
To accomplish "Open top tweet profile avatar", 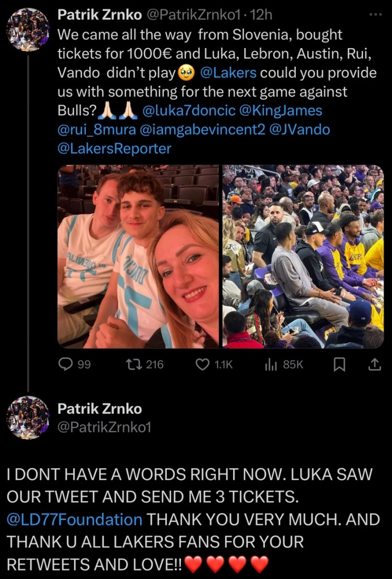I will pos(28,30).
